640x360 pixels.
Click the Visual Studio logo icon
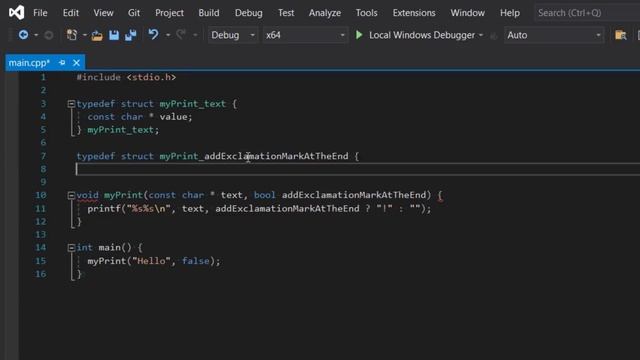[x=16, y=13]
